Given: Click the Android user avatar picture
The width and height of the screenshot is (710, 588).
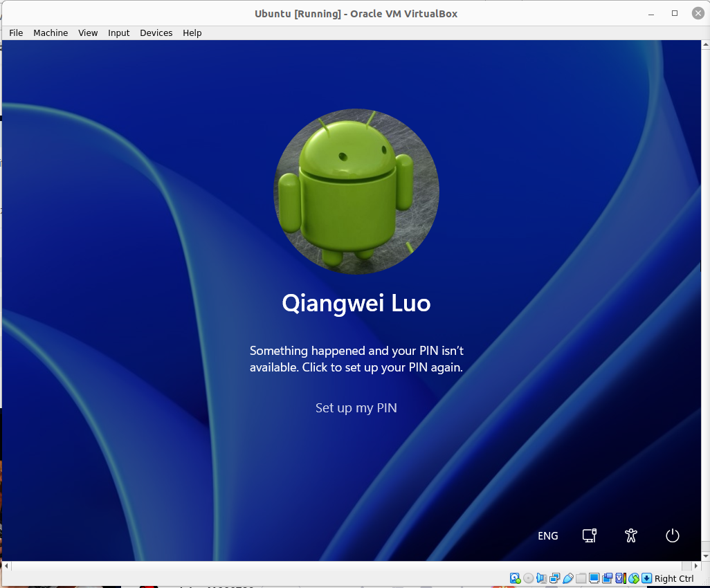Looking at the screenshot, I should pos(356,192).
